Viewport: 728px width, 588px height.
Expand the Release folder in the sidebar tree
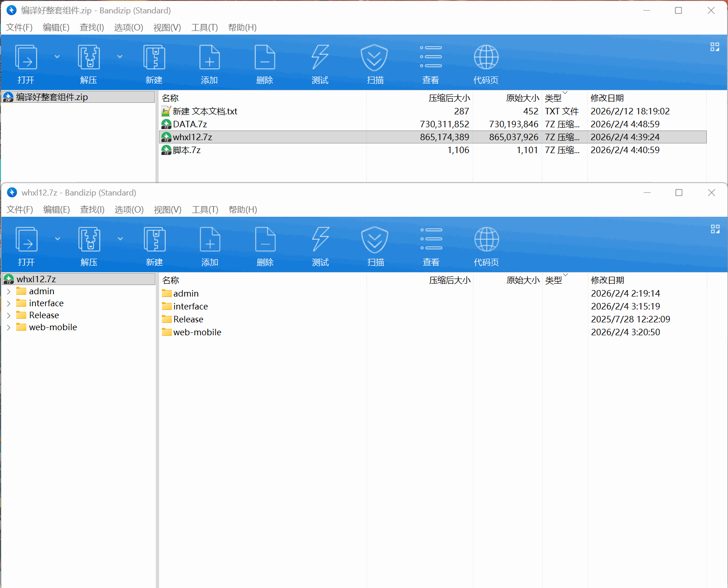tap(9, 315)
